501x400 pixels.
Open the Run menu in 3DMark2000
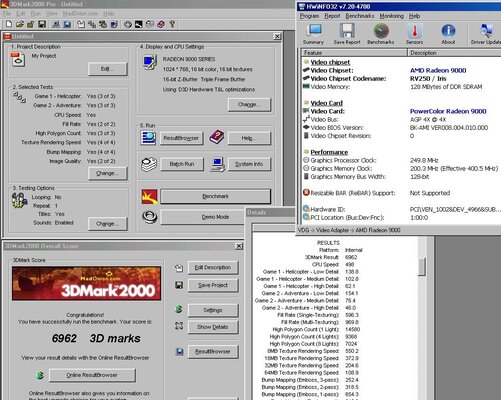pyautogui.click(x=36, y=13)
